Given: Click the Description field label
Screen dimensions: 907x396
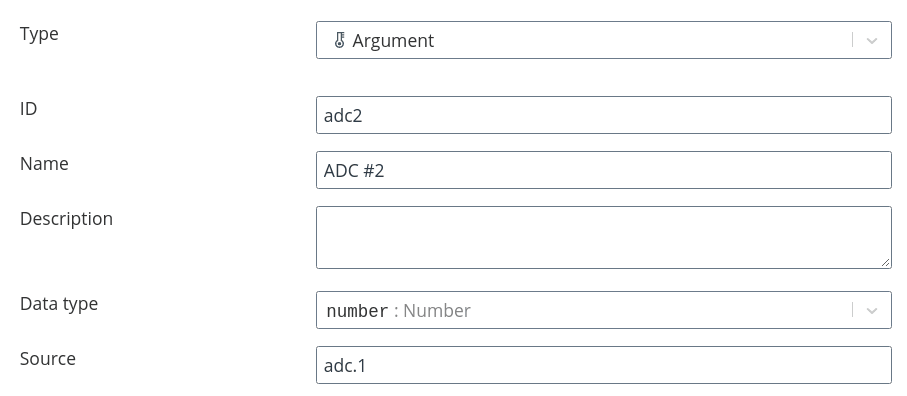Looking at the screenshot, I should point(67,219).
